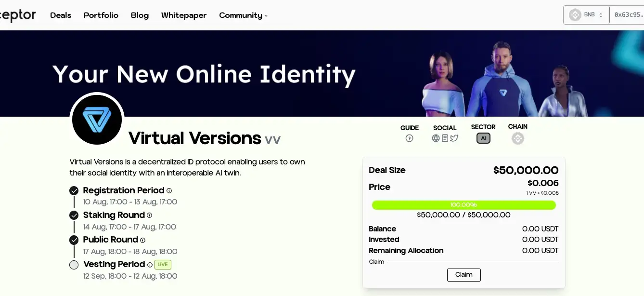Screen dimensions: 644x296
Task: Open the project website globe icon
Action: tap(436, 138)
